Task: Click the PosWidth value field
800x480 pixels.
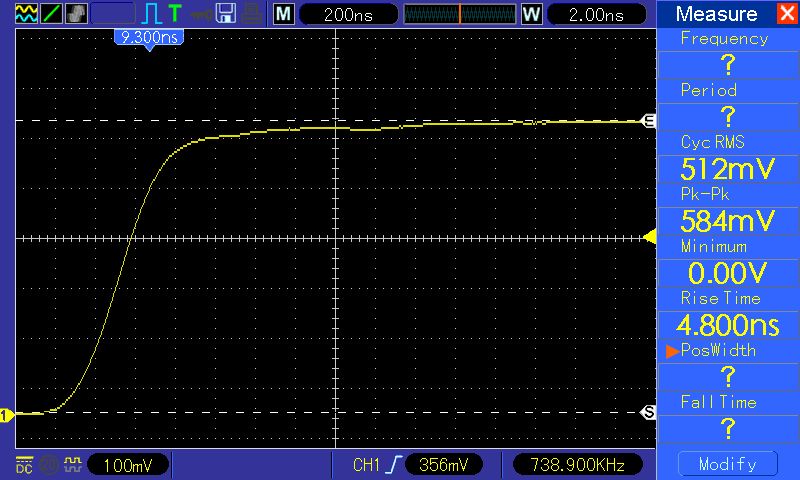Action: click(x=728, y=377)
